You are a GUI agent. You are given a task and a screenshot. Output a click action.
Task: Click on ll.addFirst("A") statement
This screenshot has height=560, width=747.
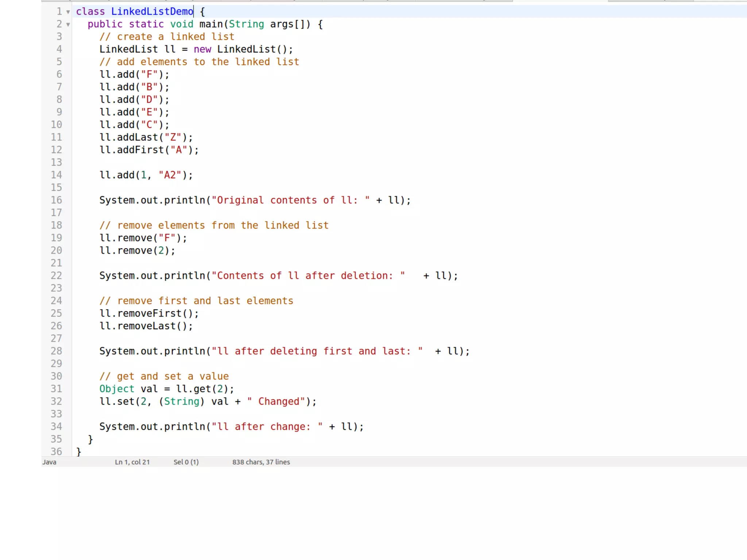pos(149,150)
